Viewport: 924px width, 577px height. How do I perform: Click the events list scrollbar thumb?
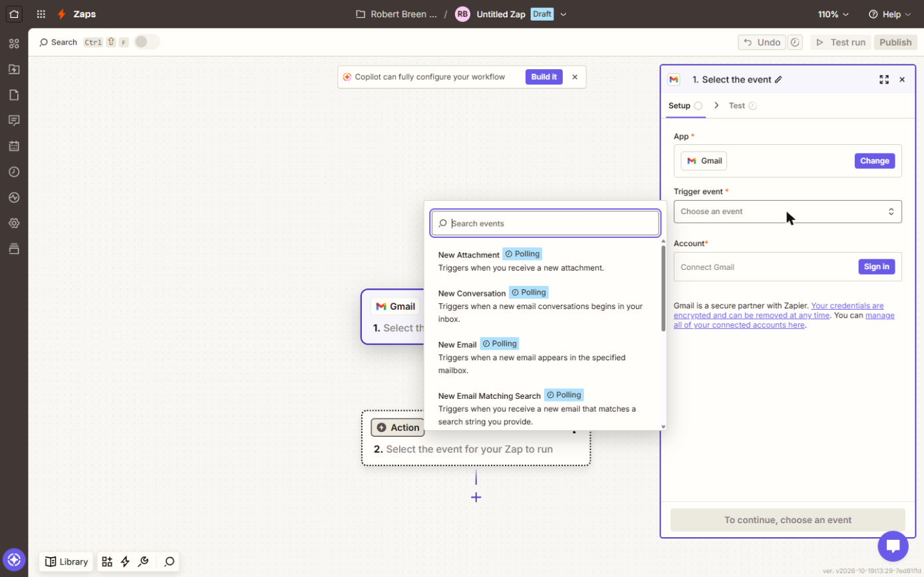(663, 288)
